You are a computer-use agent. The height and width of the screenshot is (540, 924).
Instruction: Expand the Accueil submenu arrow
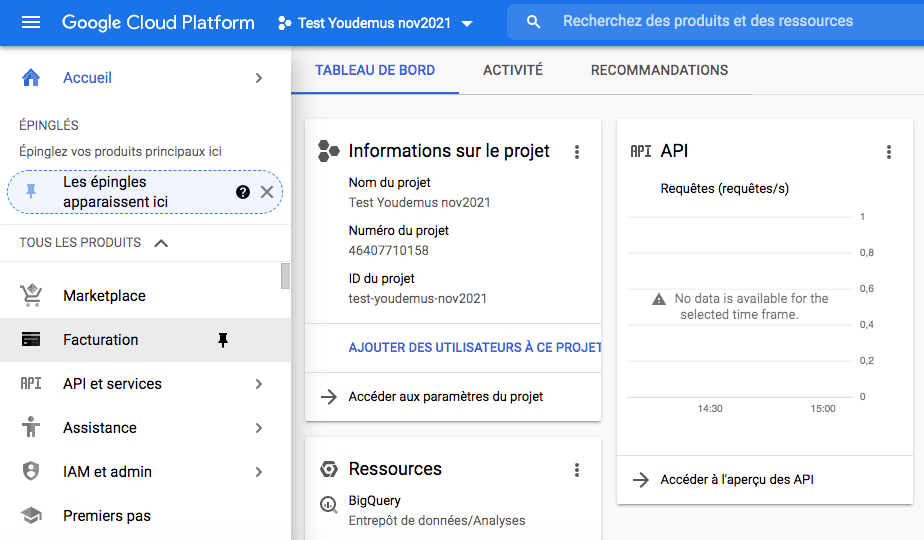coord(259,78)
